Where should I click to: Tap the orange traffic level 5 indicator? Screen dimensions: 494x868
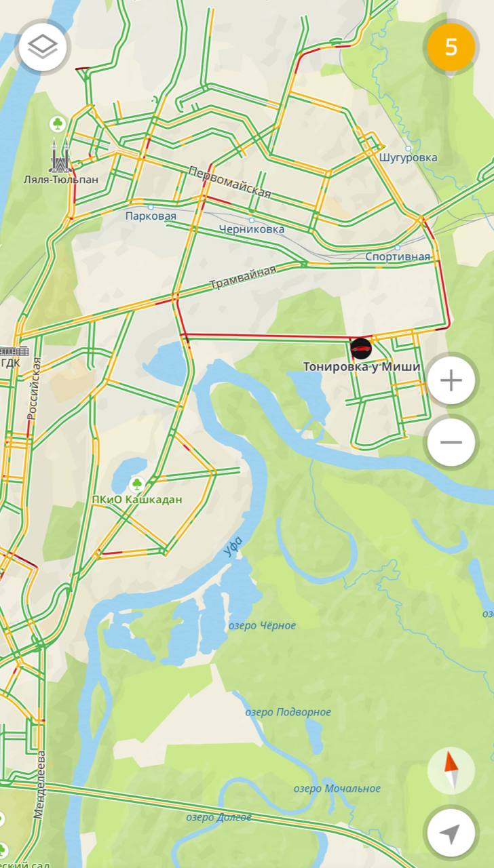[451, 47]
